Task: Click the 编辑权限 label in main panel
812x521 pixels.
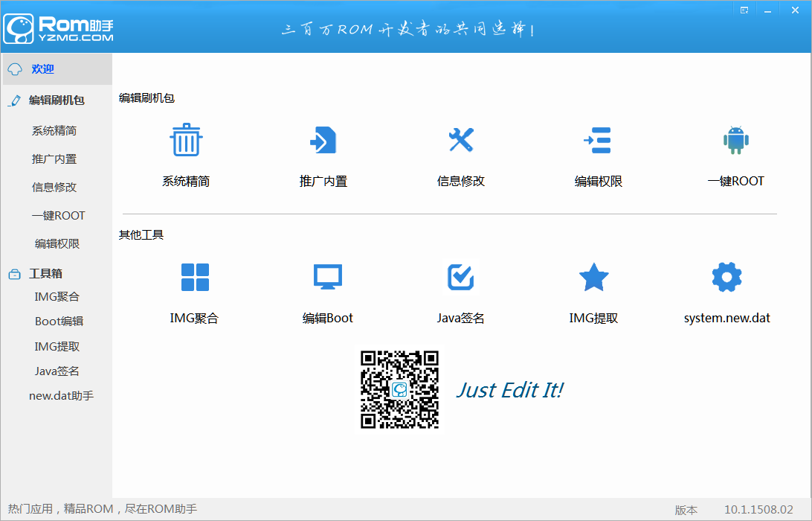Action: tap(598, 182)
